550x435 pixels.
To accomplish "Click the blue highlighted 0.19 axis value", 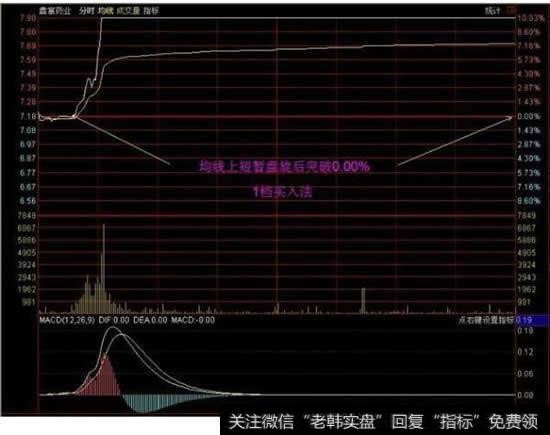I will coord(532,320).
